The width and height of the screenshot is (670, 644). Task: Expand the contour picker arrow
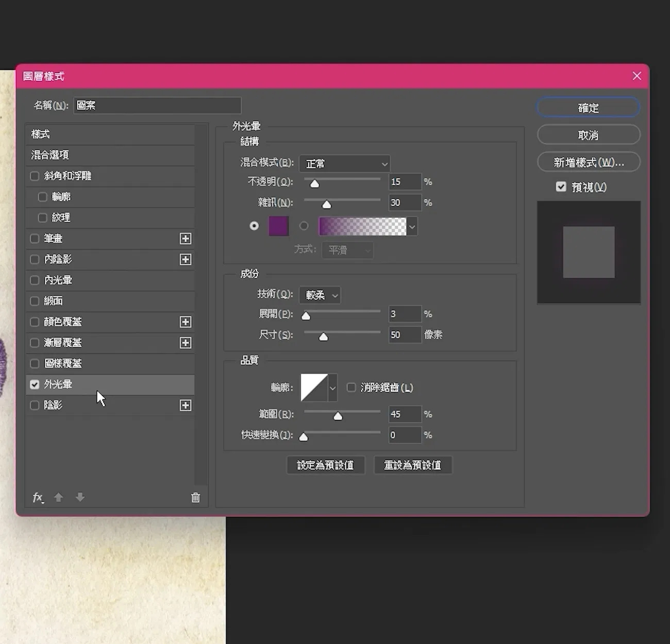(333, 387)
